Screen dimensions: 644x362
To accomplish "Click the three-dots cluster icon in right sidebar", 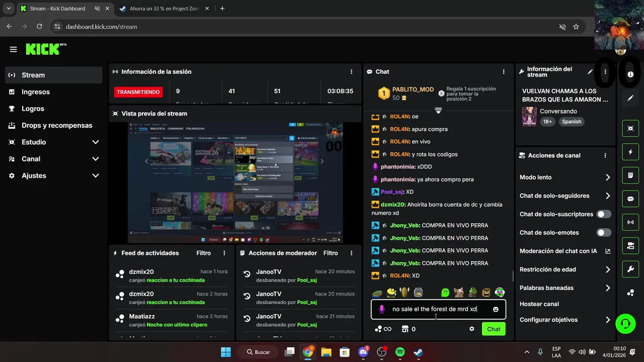I will coord(630,293).
